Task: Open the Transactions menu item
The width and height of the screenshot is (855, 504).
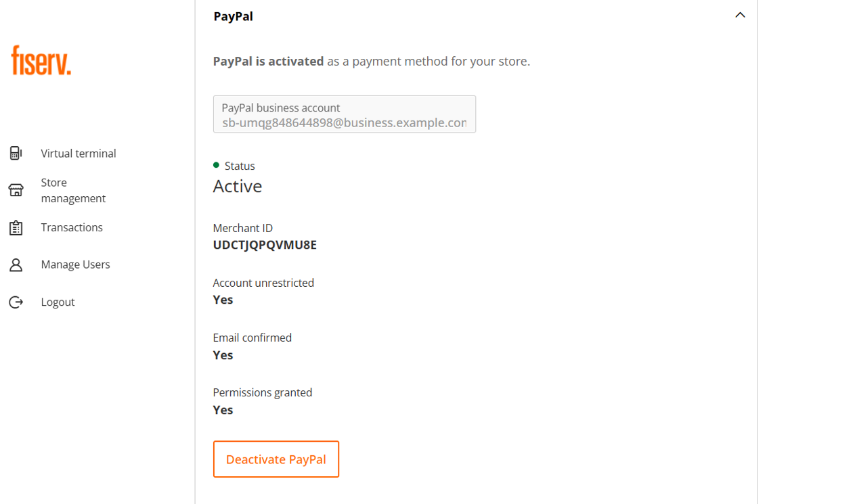Action: 72,227
